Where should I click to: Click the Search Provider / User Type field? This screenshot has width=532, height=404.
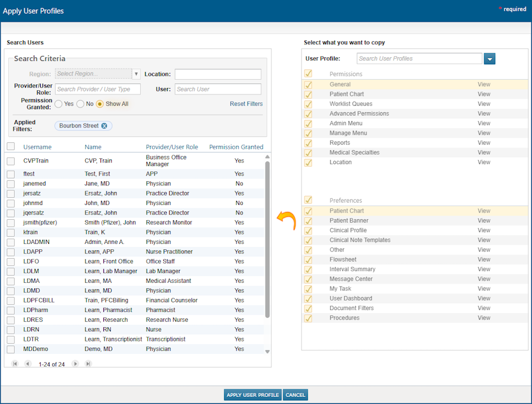tap(98, 89)
